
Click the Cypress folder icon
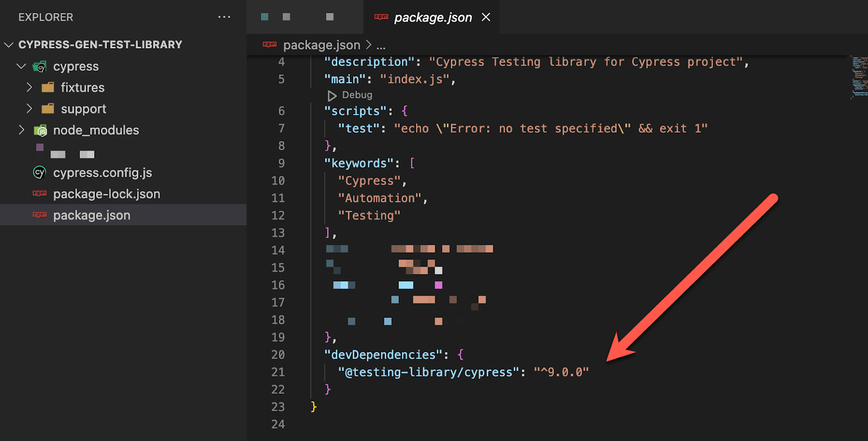40,67
